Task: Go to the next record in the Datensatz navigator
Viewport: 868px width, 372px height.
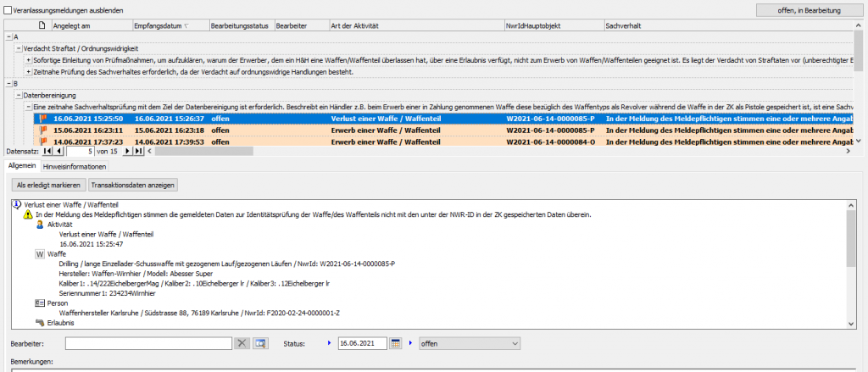Action: tap(127, 151)
